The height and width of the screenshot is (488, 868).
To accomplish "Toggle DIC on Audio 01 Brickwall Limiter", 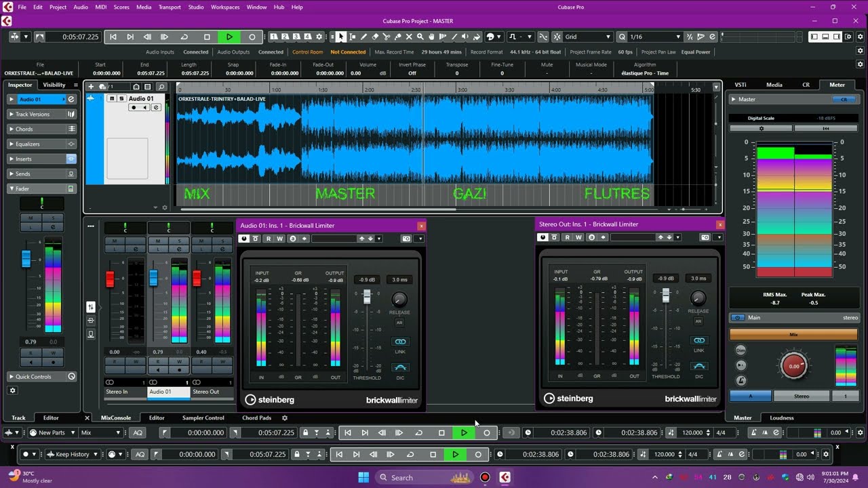I will point(400,367).
